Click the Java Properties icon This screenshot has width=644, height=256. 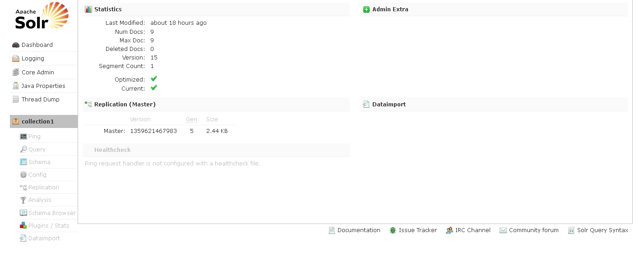pyautogui.click(x=16, y=86)
